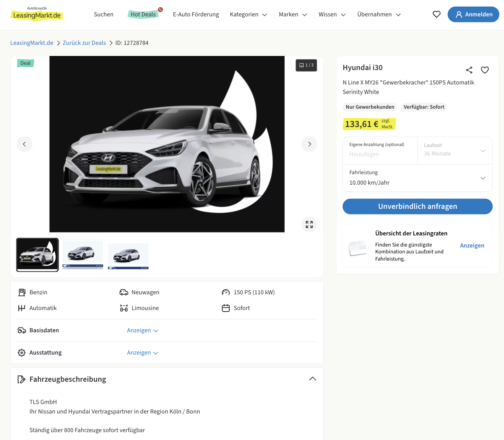Click the image counter 1/3 badge
The height and width of the screenshot is (440, 504).
(306, 65)
